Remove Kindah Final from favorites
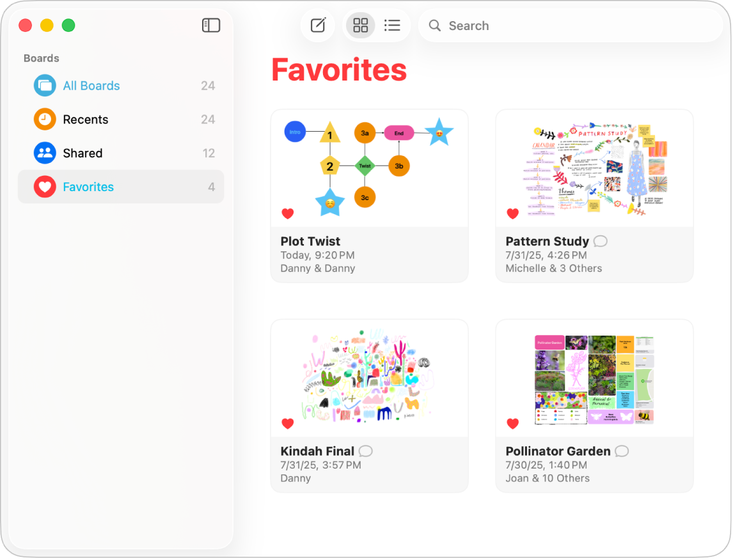The height and width of the screenshot is (560, 733). point(288,423)
